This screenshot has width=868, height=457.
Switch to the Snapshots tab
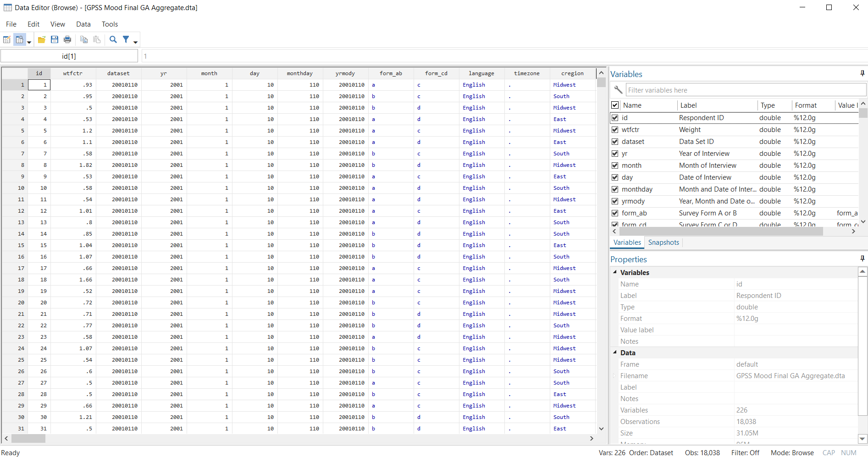pos(663,242)
